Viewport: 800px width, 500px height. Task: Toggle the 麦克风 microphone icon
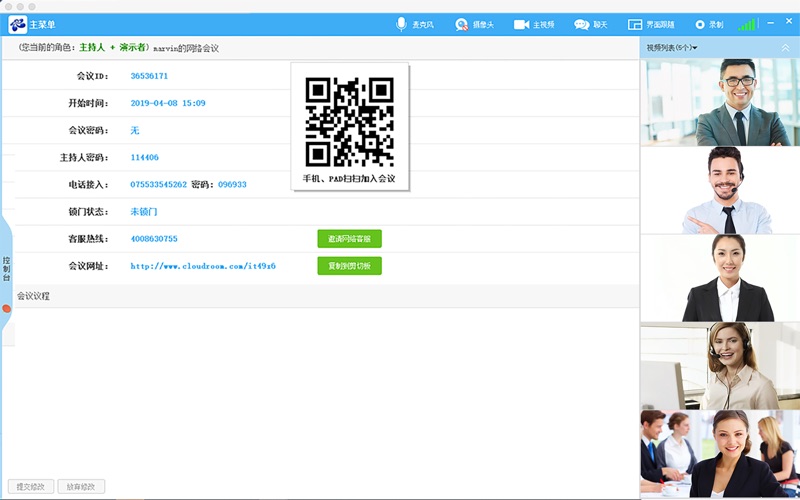point(402,24)
